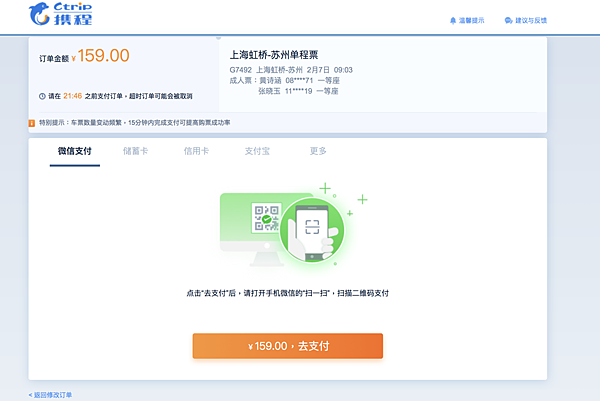Click the order amount ¥159.00
This screenshot has height=401, width=600.
pyautogui.click(x=100, y=56)
